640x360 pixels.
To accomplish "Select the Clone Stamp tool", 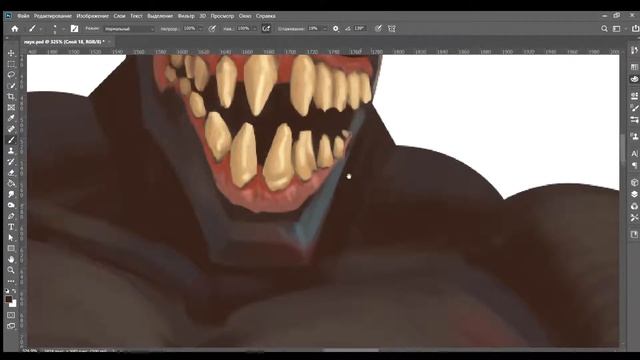I will (11, 151).
